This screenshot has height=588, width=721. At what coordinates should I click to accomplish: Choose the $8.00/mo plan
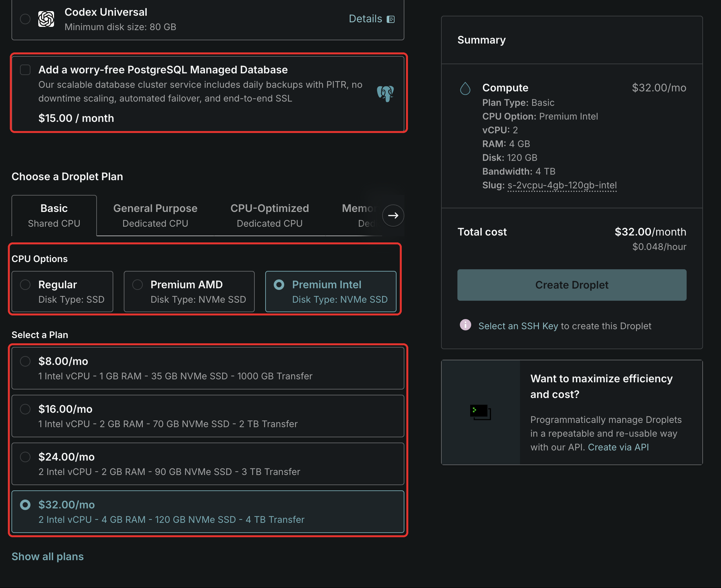208,368
